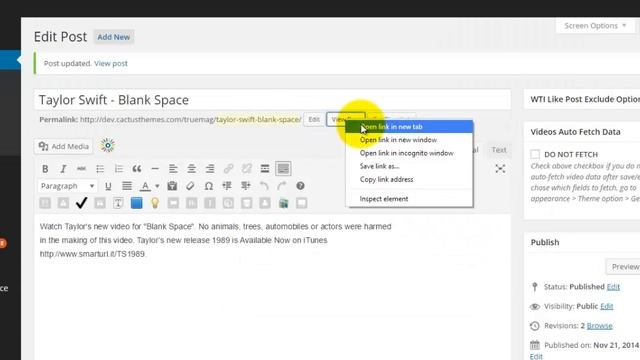Open text color picker arrow
Screen dimensions: 640x360
157,186
